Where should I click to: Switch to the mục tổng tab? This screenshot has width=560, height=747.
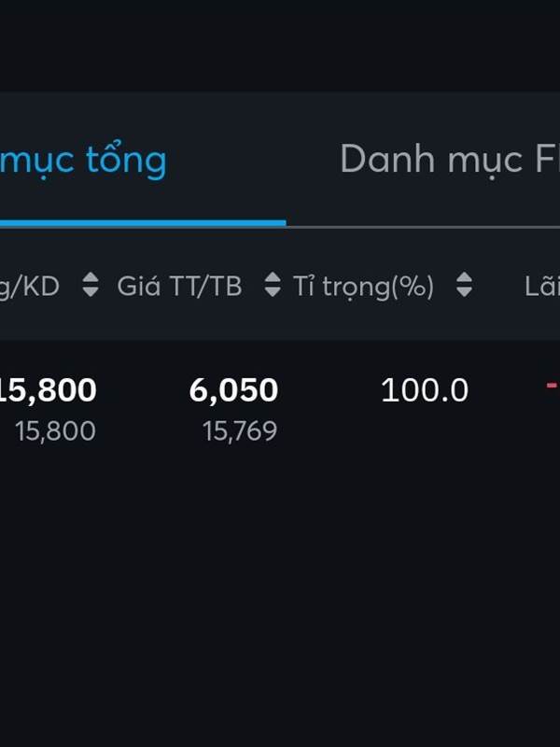click(83, 161)
